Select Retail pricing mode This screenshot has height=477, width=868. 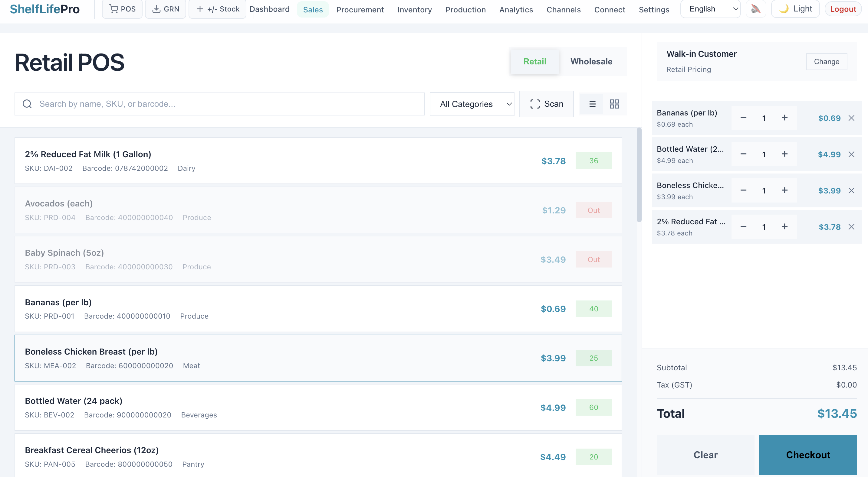pyautogui.click(x=534, y=62)
